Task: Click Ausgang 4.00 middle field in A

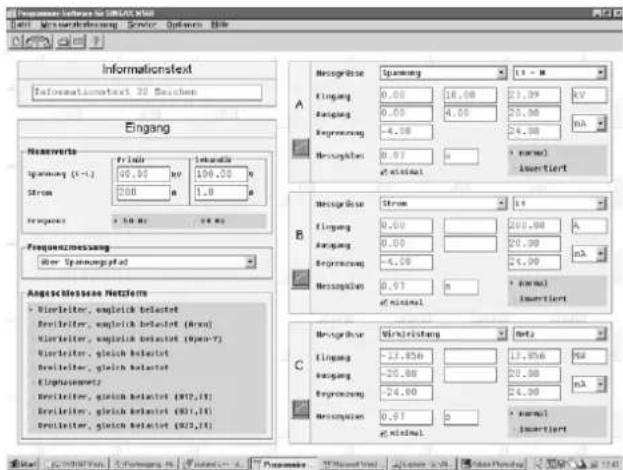Action: tap(470, 113)
